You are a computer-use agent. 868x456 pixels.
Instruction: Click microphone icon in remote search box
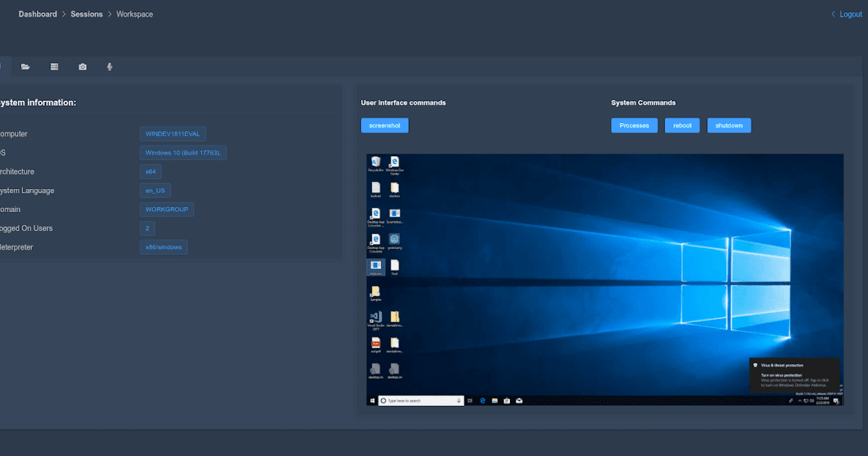click(x=459, y=401)
